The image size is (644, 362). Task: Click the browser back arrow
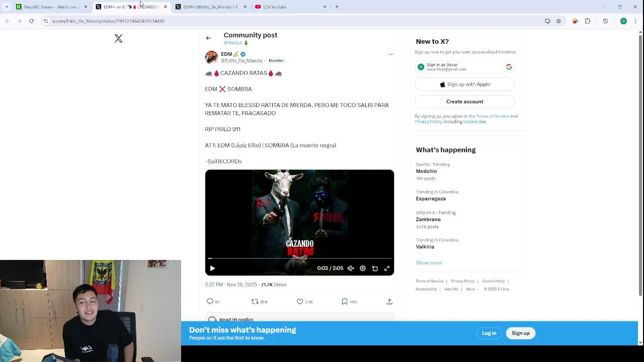[7, 21]
